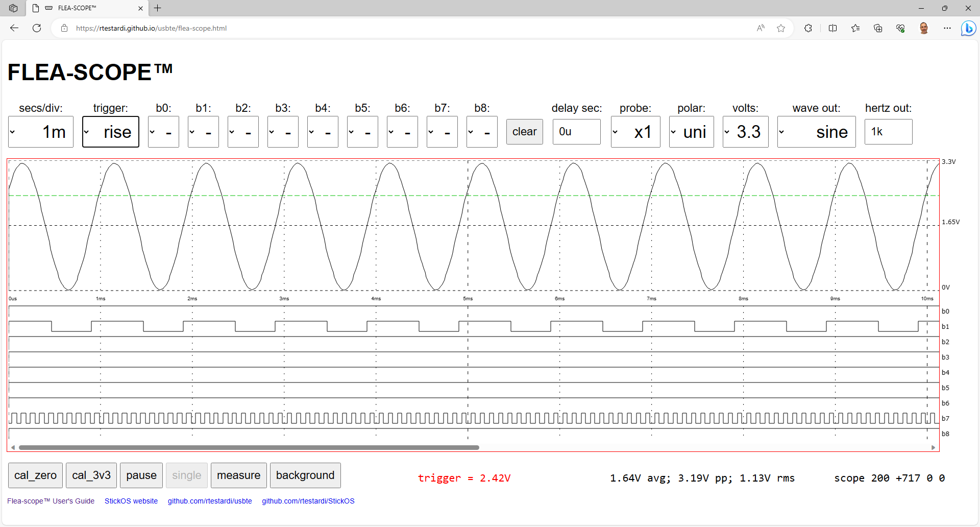Screen dimensions: 980x527
Task: Open the browser Extensions icon
Action: [x=808, y=28]
